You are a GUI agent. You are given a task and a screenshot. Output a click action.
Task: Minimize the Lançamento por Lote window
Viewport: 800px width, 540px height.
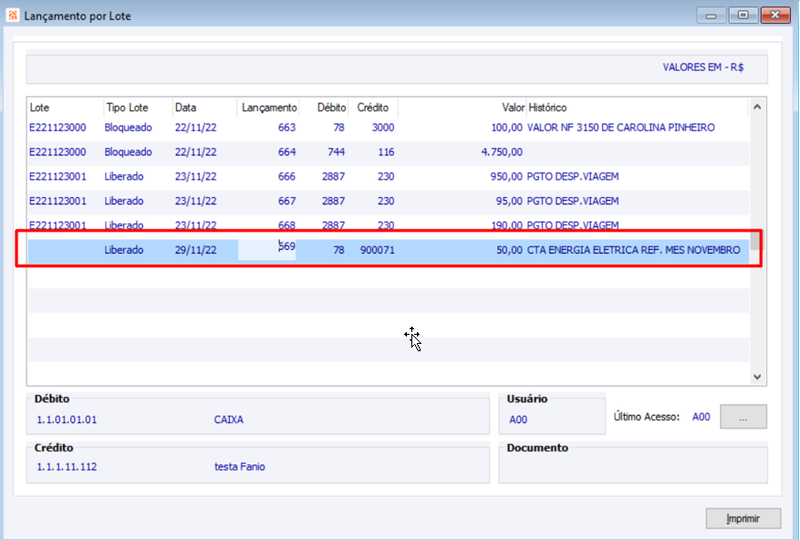711,15
